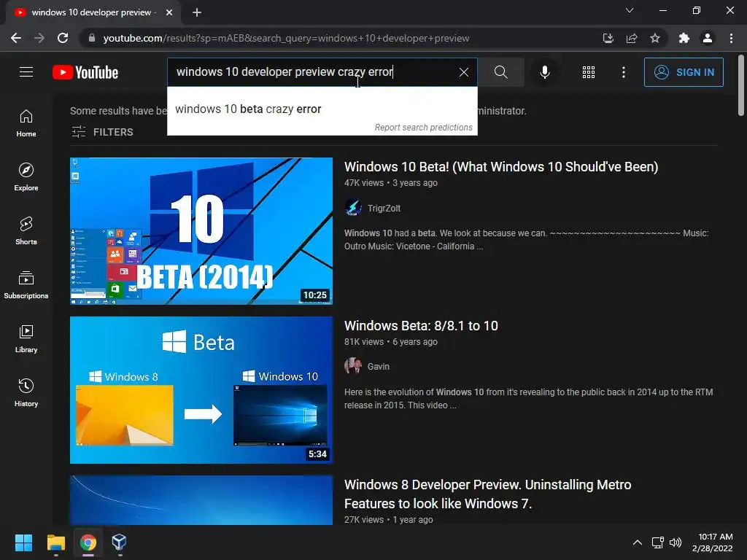The image size is (747, 560).
Task: Click the browser forward arrow
Action: 39,38
